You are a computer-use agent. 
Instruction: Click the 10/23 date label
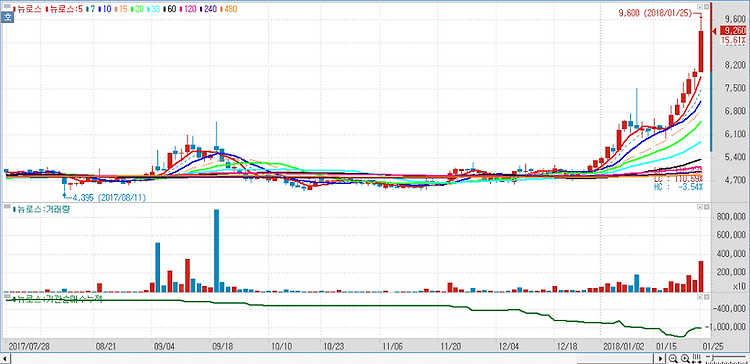point(333,346)
